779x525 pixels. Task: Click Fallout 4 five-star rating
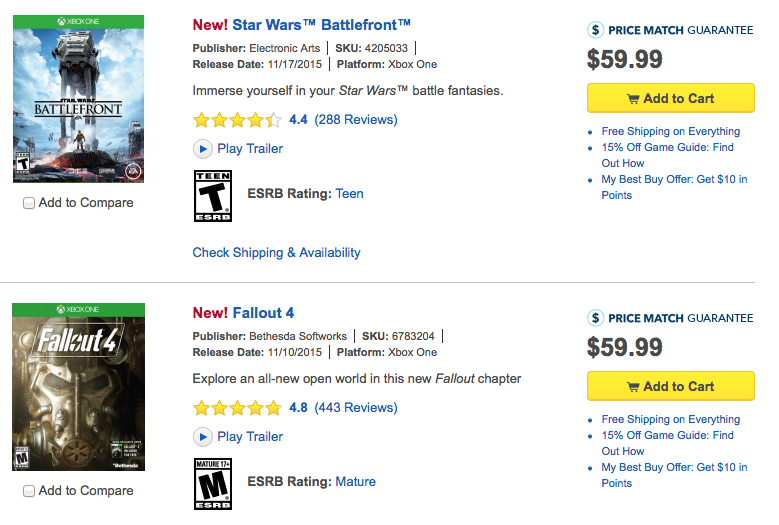click(x=237, y=408)
